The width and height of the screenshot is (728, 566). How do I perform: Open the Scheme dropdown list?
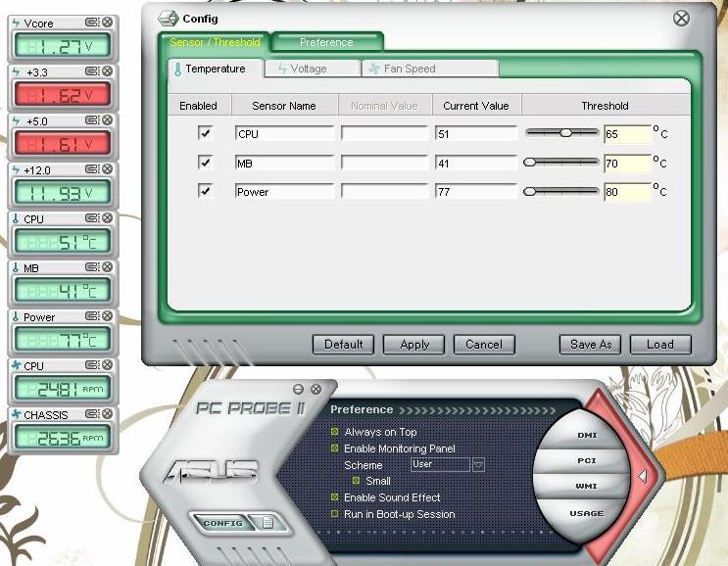pos(478,465)
